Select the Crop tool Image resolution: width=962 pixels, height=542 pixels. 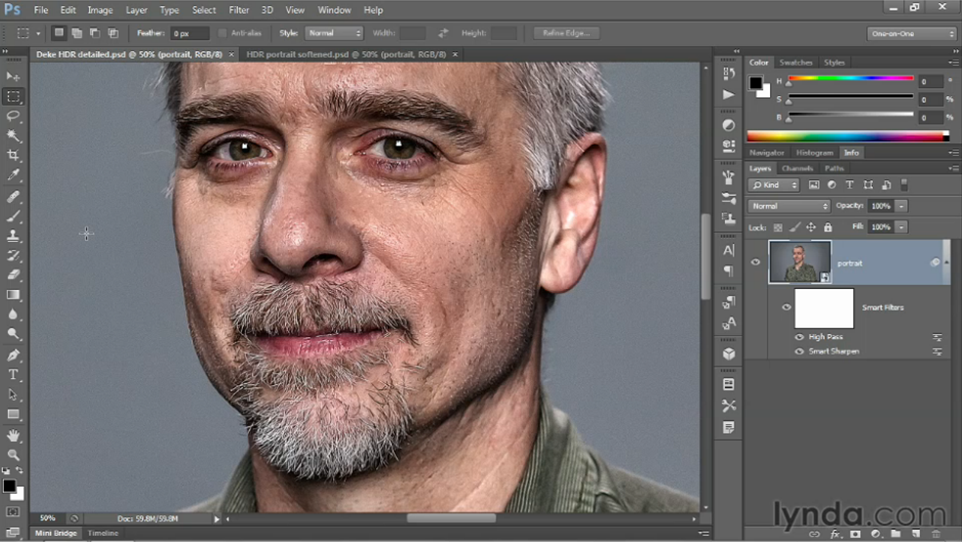coord(13,155)
